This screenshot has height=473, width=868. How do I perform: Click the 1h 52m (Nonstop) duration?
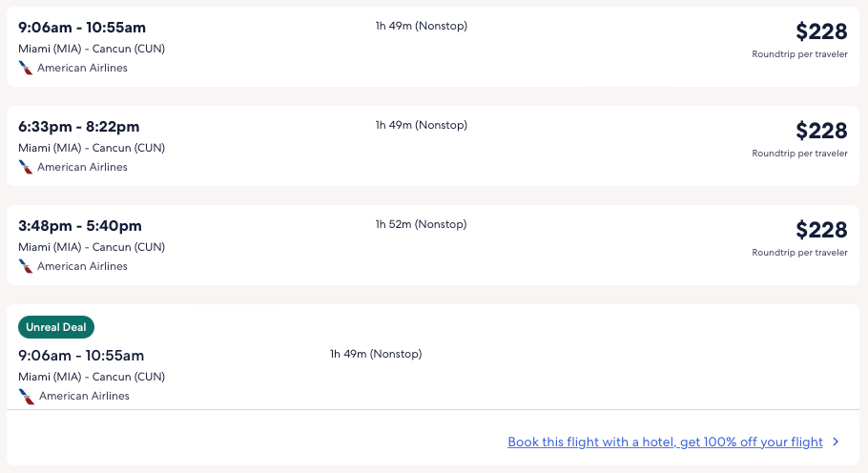[x=421, y=224]
